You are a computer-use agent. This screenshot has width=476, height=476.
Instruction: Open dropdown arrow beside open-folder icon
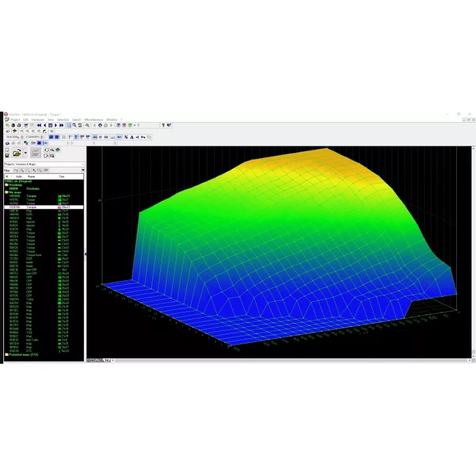pos(26,153)
